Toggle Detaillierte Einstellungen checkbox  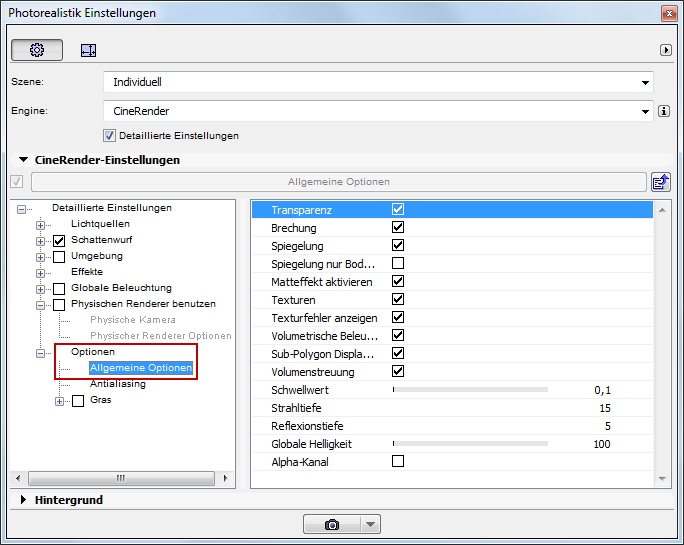point(109,136)
